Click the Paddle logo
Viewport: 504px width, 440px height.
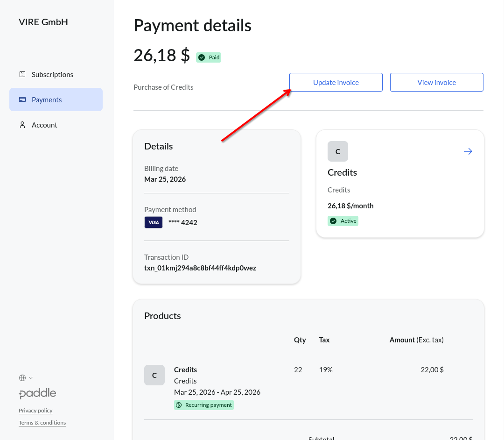(37, 393)
